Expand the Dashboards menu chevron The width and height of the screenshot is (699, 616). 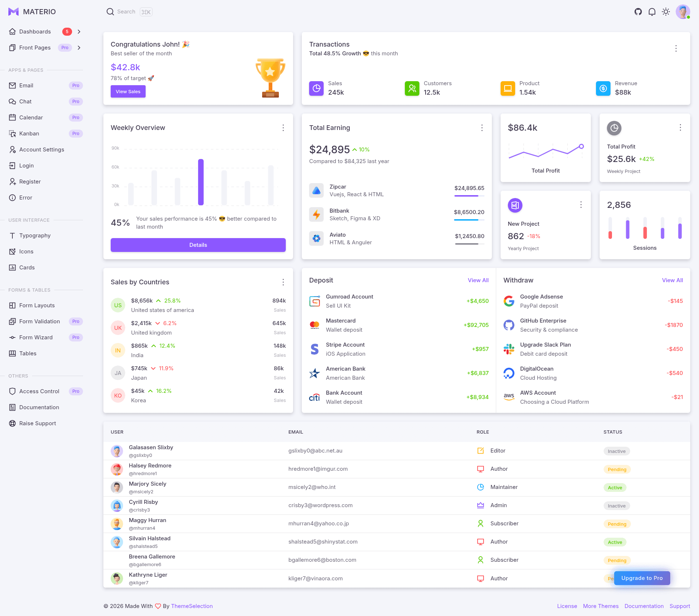[79, 32]
